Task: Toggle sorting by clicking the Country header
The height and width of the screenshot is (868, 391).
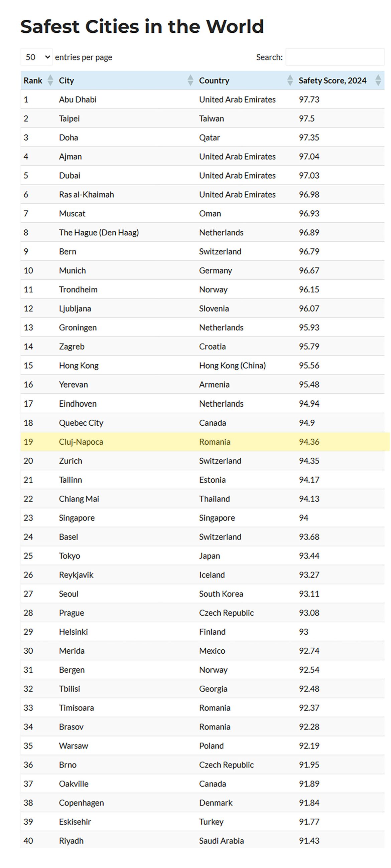Action: 214,80
